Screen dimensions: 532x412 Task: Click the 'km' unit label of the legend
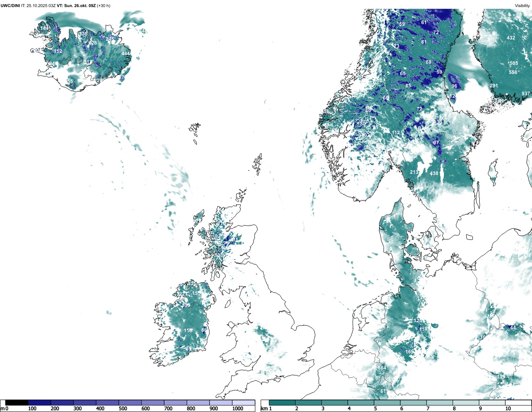tap(264, 409)
